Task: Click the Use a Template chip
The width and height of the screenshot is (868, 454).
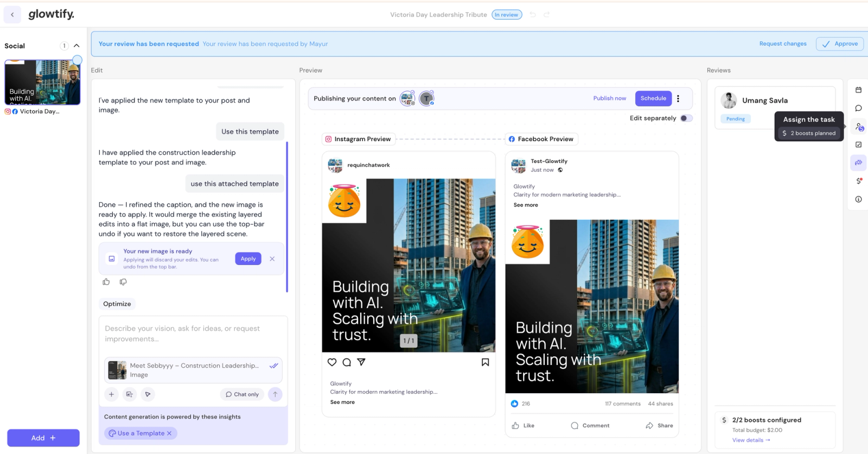Action: coord(141,433)
